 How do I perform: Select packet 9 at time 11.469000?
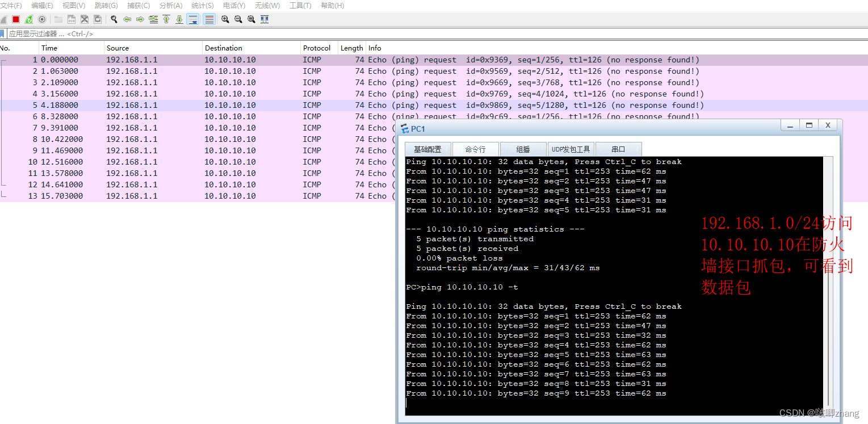point(197,151)
